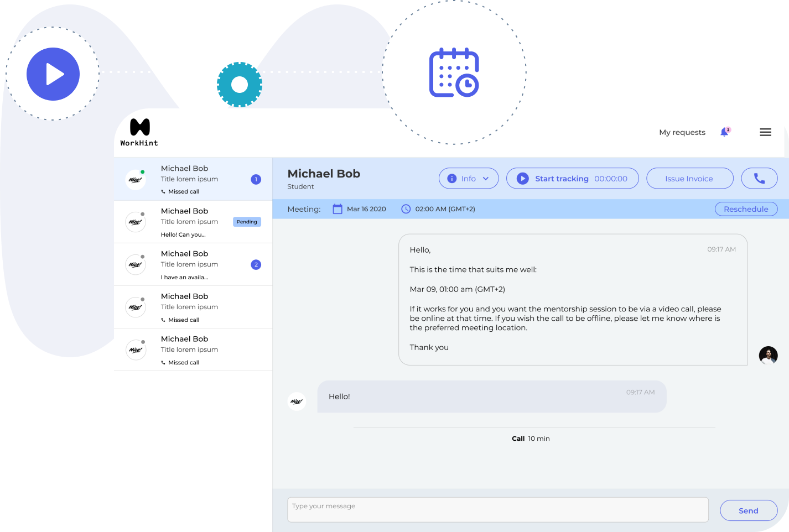789x532 pixels.
Task: Click the Reschedule button
Action: (745, 209)
